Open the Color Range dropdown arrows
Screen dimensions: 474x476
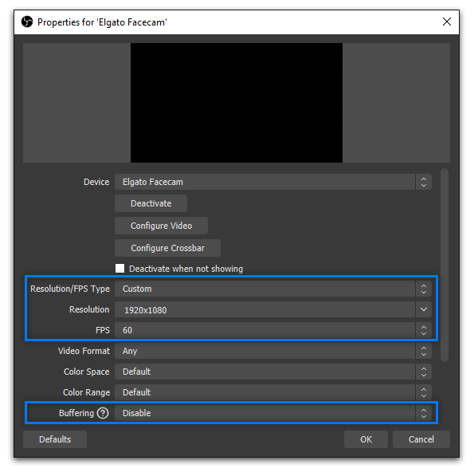424,392
